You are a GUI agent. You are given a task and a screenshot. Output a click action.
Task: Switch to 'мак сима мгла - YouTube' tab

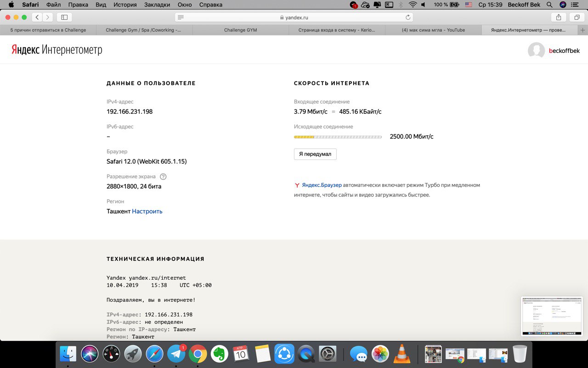(x=434, y=30)
